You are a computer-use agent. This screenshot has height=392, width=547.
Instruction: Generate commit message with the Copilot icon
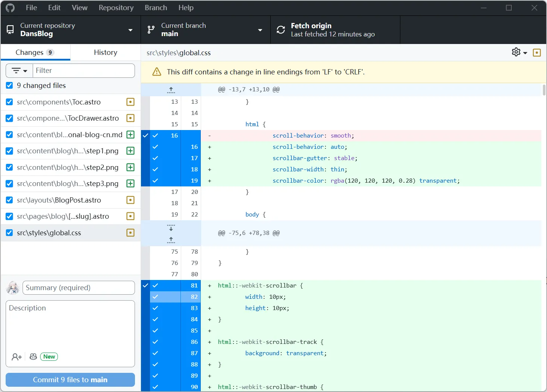click(x=33, y=356)
